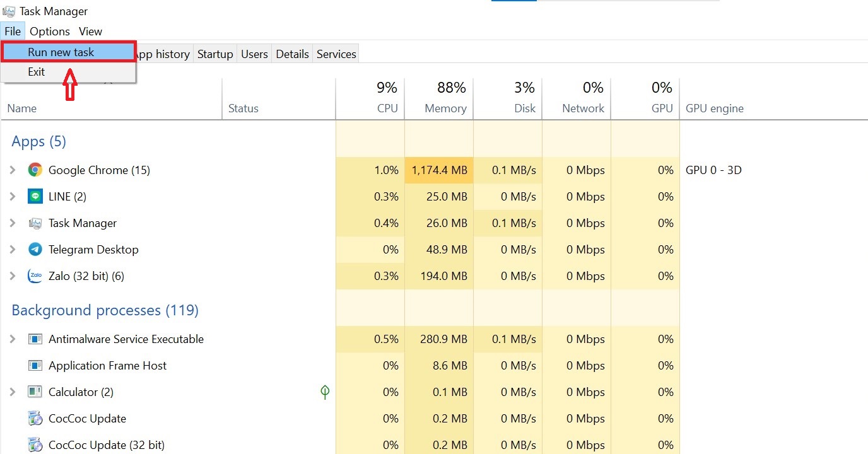Viewport: 868px width, 454px height.
Task: Expand the LINE (2) process group
Action: click(13, 196)
